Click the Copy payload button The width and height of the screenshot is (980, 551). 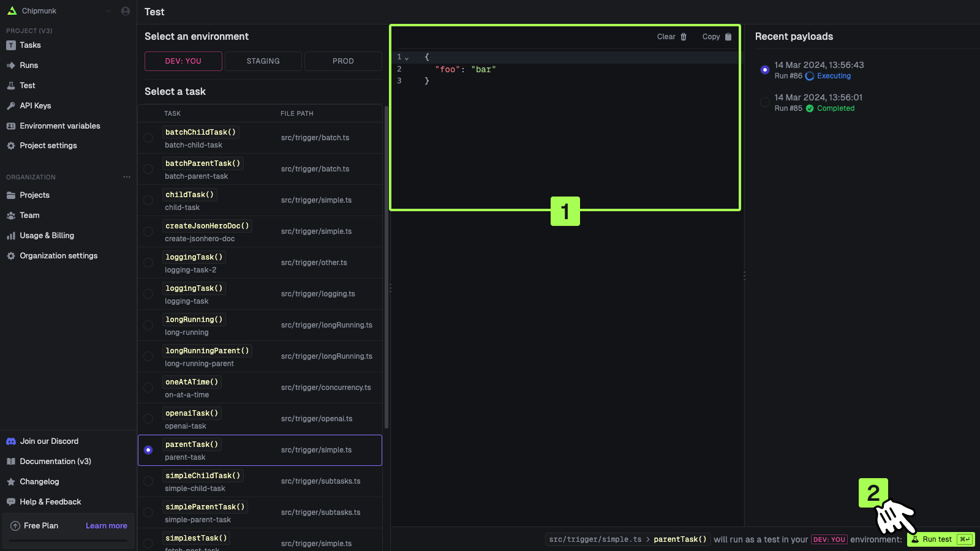717,37
